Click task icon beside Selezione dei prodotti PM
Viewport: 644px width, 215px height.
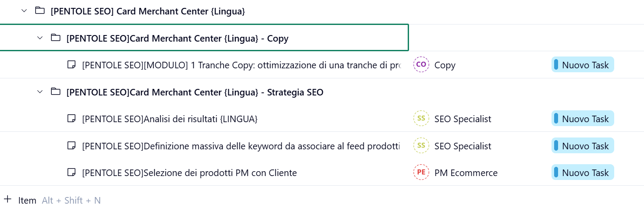(71, 173)
